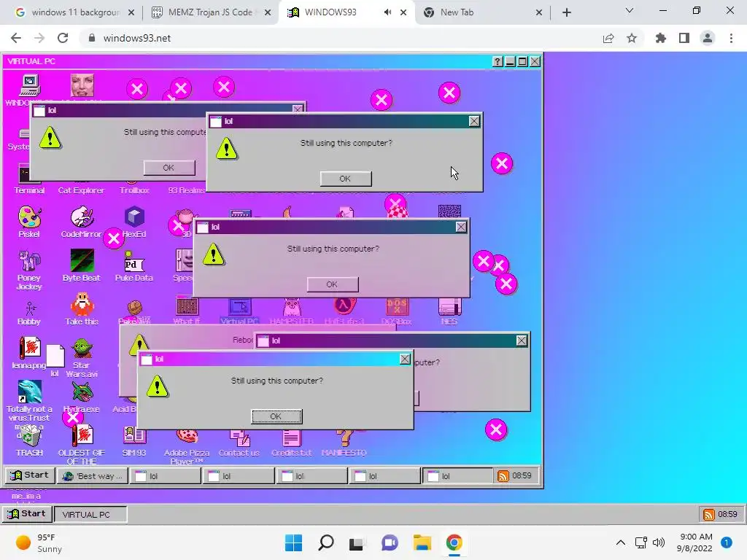
Task: Open Chrome three-dot menu
Action: [x=731, y=38]
